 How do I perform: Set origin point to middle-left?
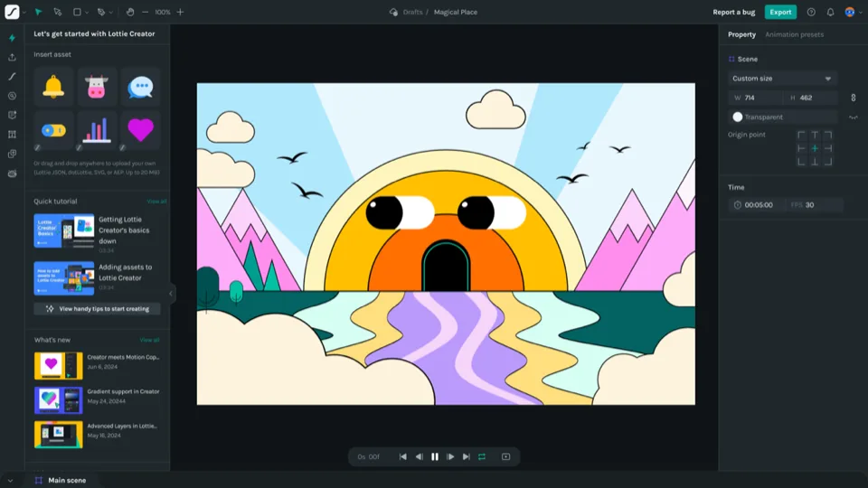coord(801,148)
